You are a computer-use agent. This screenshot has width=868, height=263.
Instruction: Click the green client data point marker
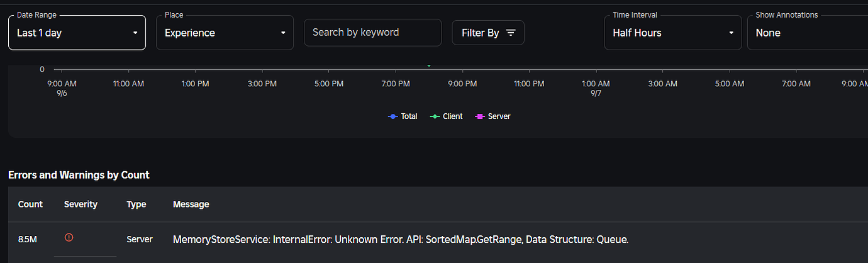point(429,65)
